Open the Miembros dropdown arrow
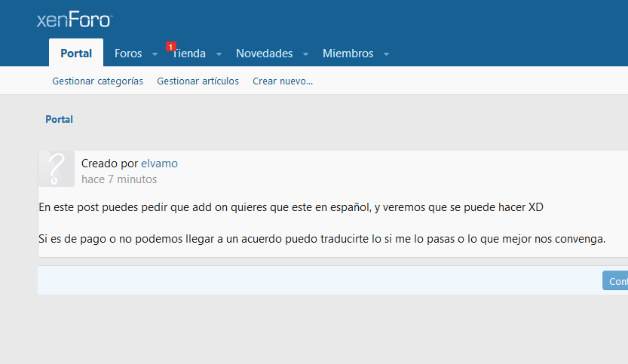The height and width of the screenshot is (364, 628). pyautogui.click(x=386, y=54)
